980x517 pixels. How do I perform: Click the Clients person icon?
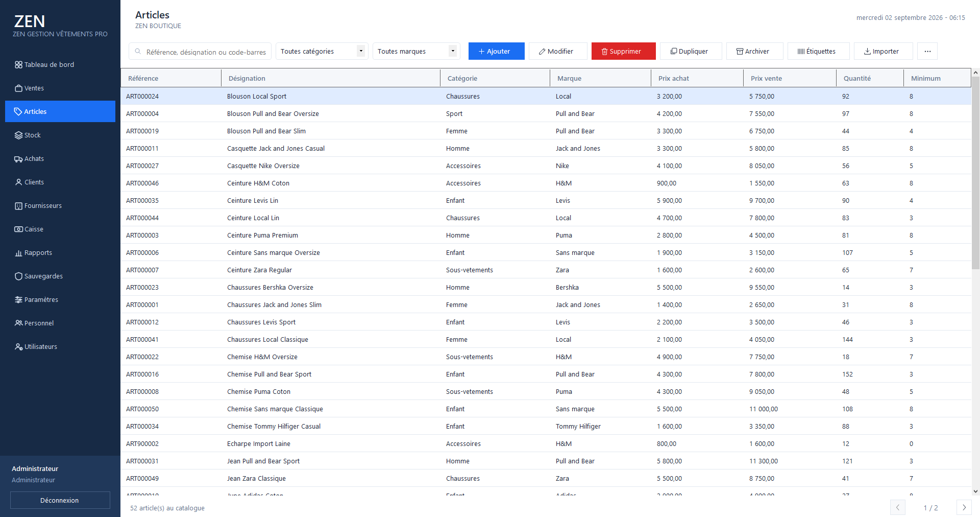(x=18, y=182)
